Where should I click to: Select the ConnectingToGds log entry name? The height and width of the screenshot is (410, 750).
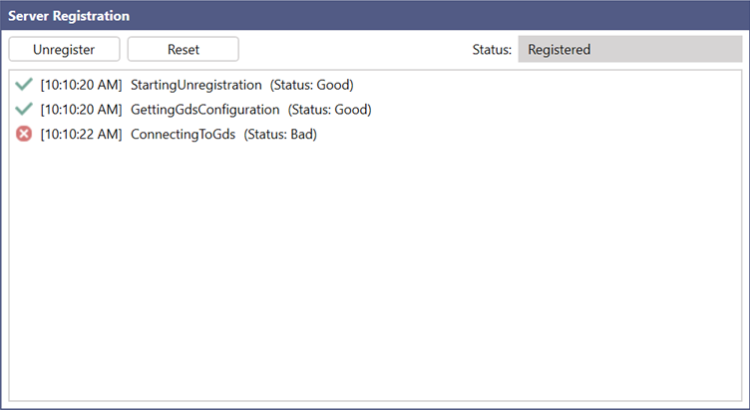183,134
